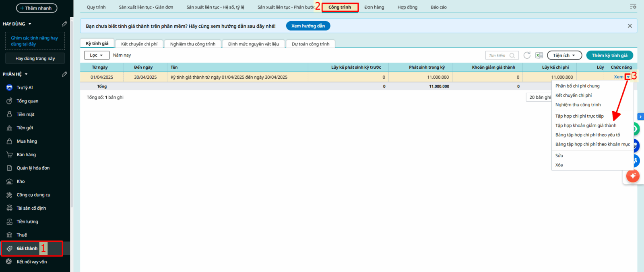Click the Giá thành tag icon
644x272 pixels.
click(9, 248)
